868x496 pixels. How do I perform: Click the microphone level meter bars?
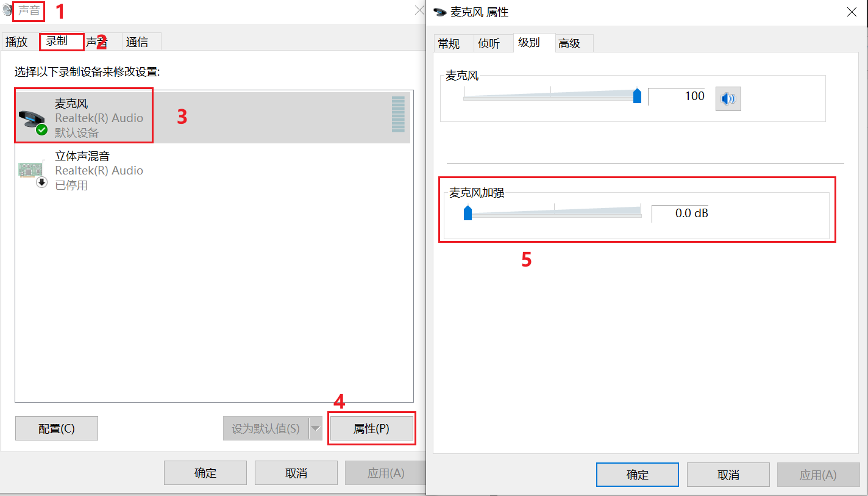tap(398, 114)
